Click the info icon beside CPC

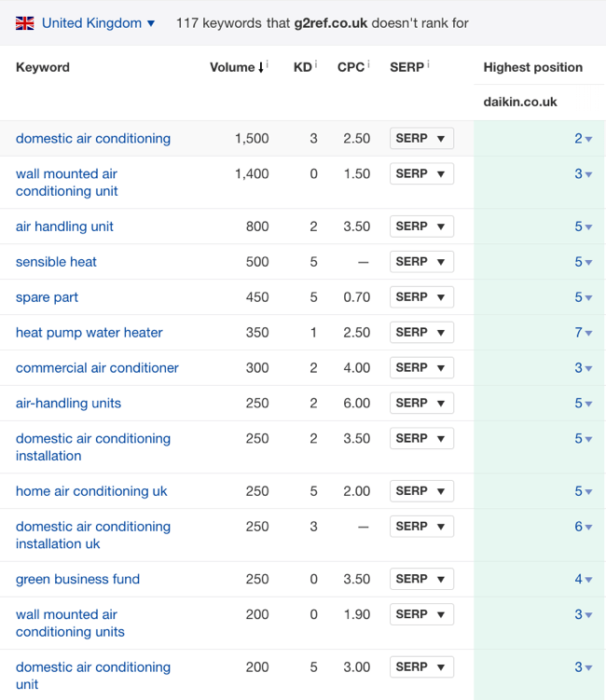(368, 64)
